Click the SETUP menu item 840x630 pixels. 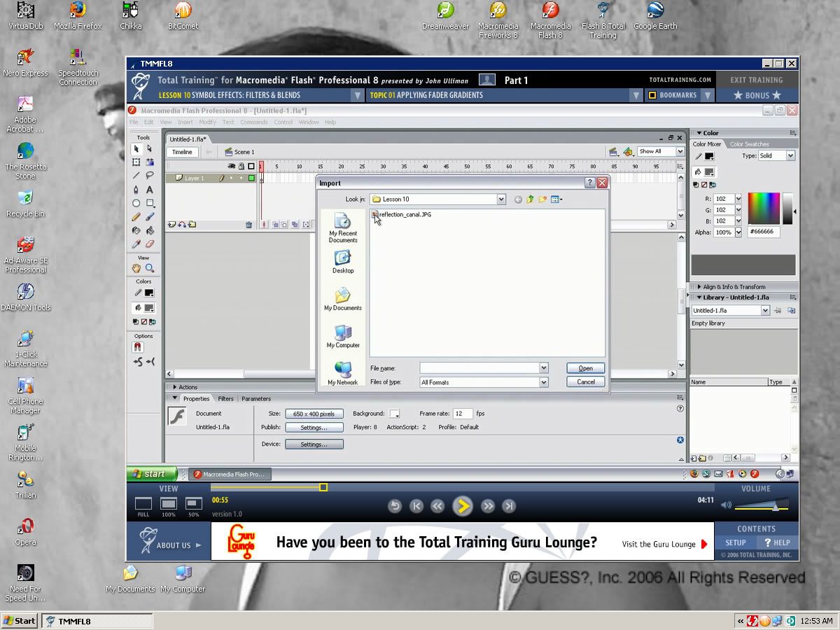click(735, 542)
